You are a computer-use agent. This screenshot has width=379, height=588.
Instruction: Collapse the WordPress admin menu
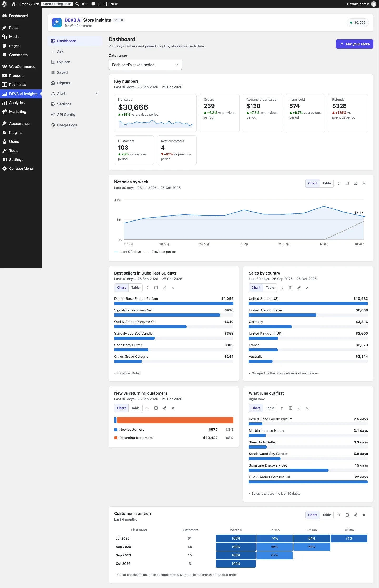[21, 169]
